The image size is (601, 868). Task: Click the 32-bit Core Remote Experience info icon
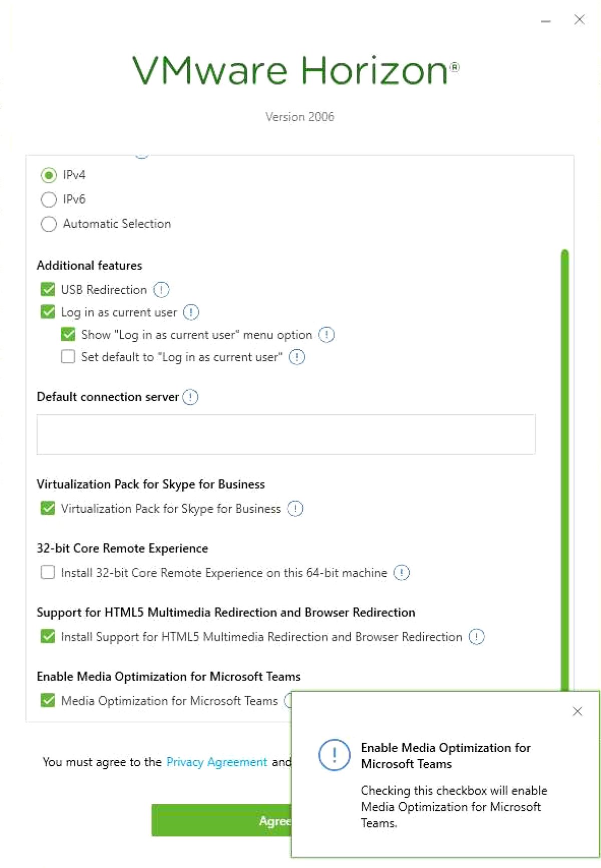(401, 572)
